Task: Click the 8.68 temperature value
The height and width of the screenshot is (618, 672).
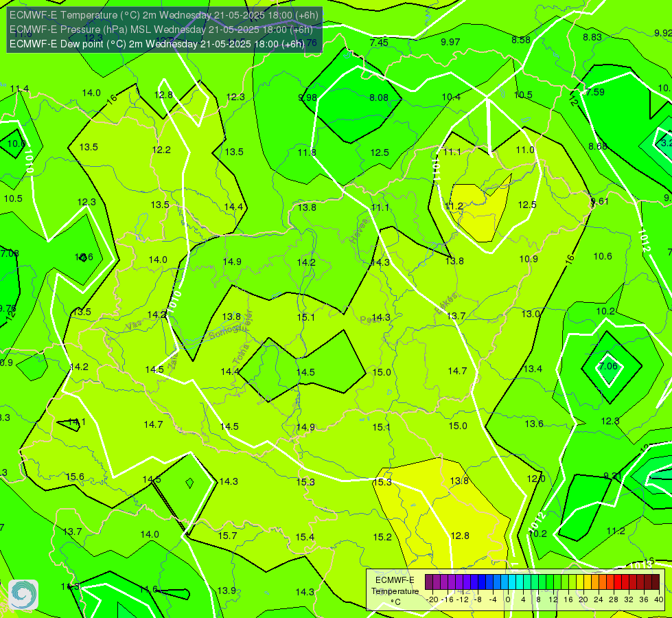Action: pyautogui.click(x=598, y=147)
